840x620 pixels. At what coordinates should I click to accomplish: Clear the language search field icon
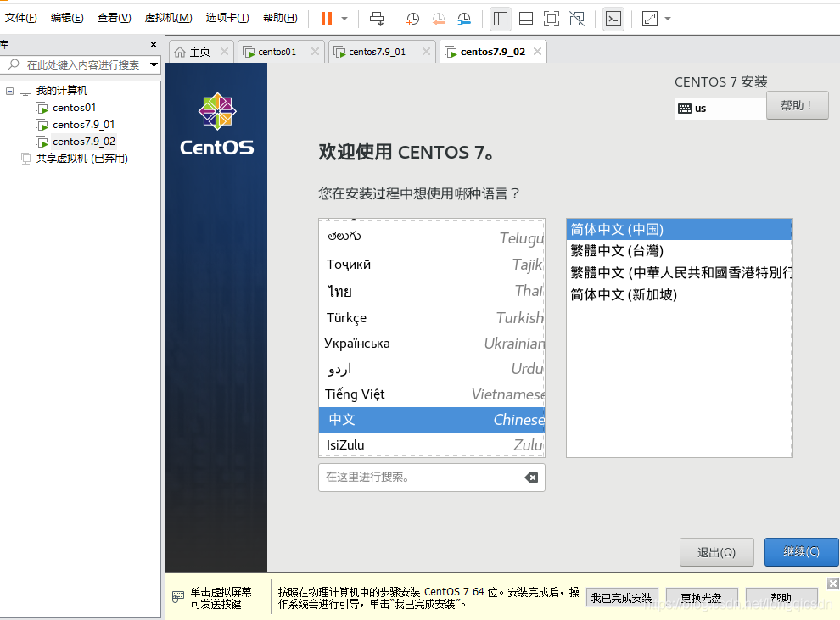[x=531, y=478]
